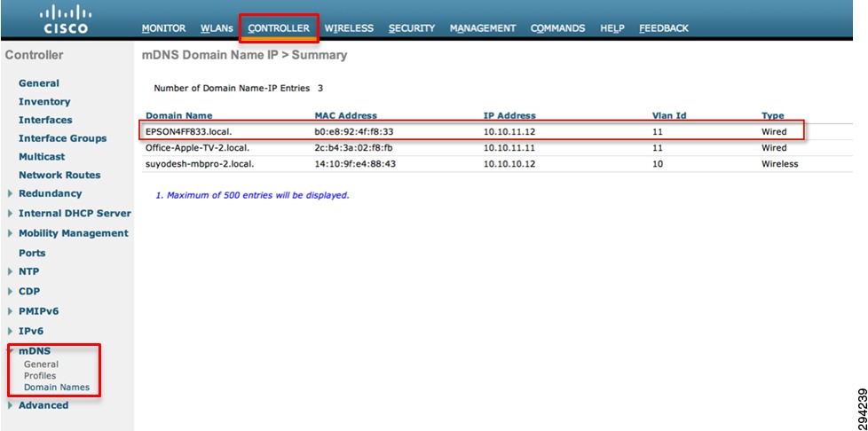Screen dimensions: 868x431
Task: Click IP address 10.10.10.12
Action: point(509,164)
